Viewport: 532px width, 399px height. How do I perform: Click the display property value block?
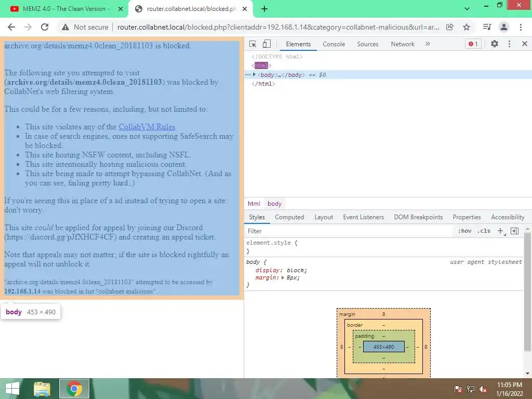tap(297, 270)
